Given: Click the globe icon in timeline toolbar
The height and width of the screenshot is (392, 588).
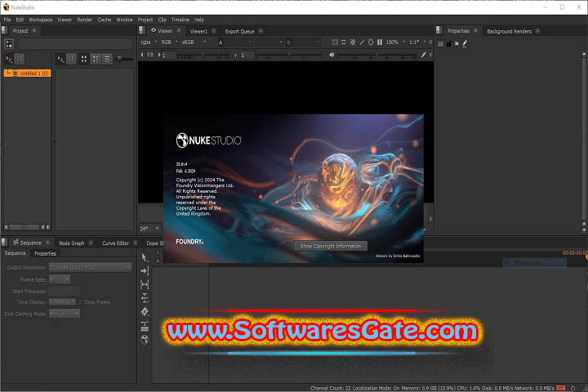Looking at the screenshot, I should tap(145, 340).
